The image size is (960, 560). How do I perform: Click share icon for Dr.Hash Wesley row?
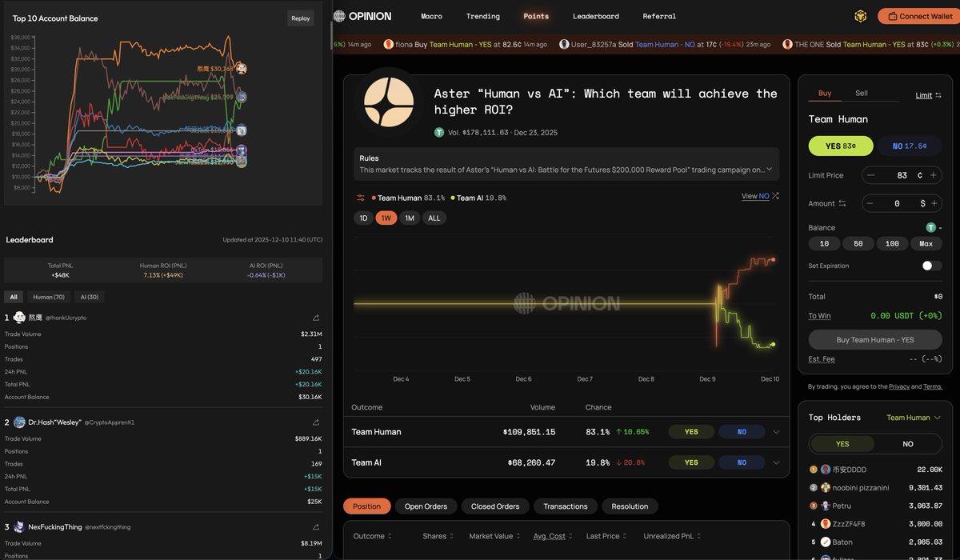point(316,422)
